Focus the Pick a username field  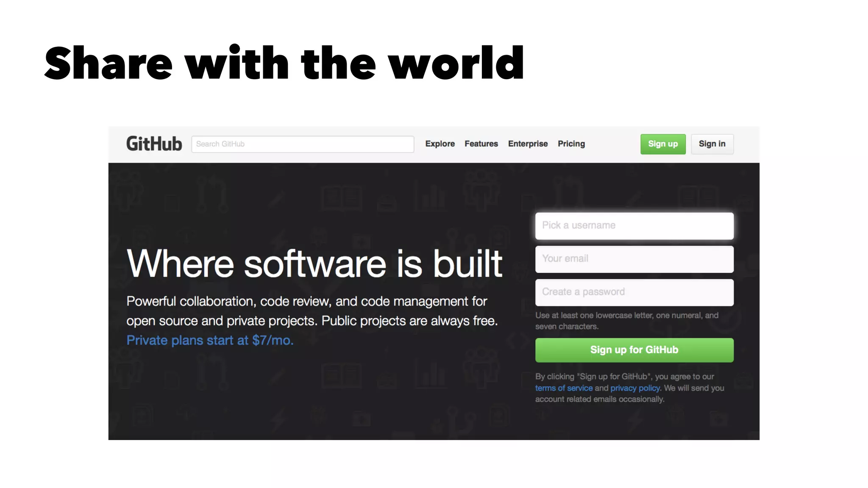[x=634, y=226]
